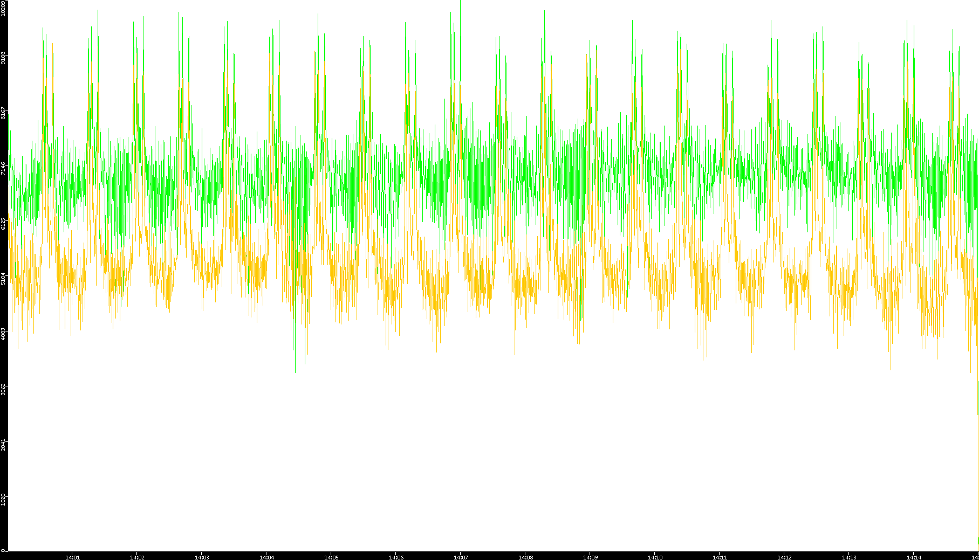Pick the 14:08 time label
The image size is (979, 560).
tap(525, 557)
